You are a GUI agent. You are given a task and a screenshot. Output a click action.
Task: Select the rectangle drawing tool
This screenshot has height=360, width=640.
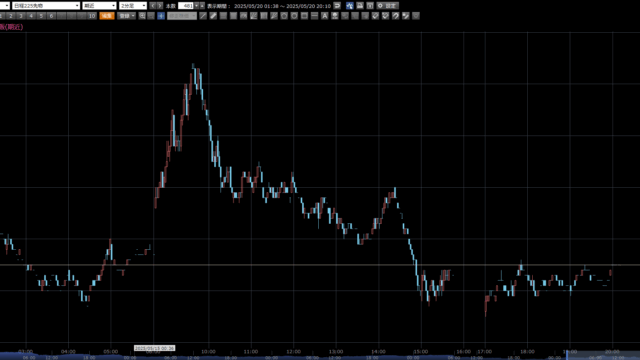pos(304,16)
